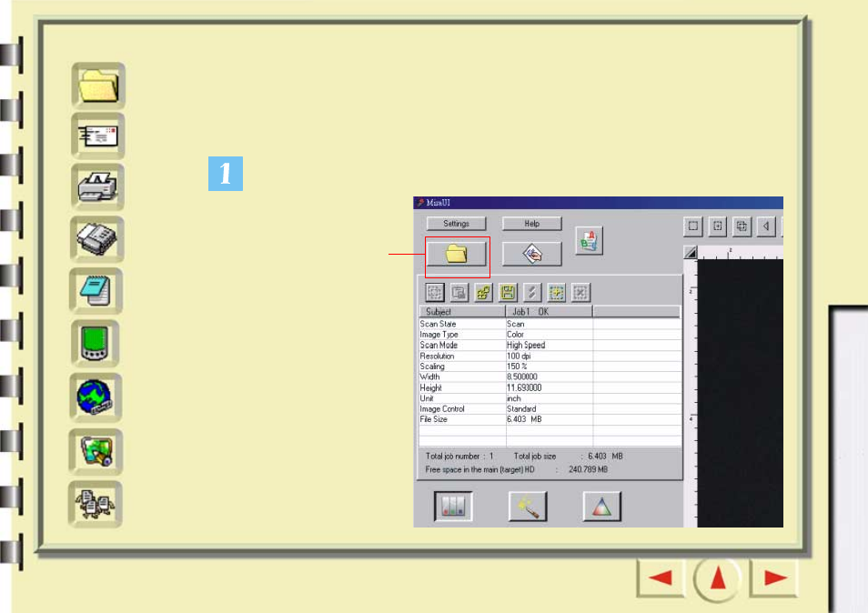Click the magic wand auto-adjust button
This screenshot has height=613, width=868.
pos(528,507)
